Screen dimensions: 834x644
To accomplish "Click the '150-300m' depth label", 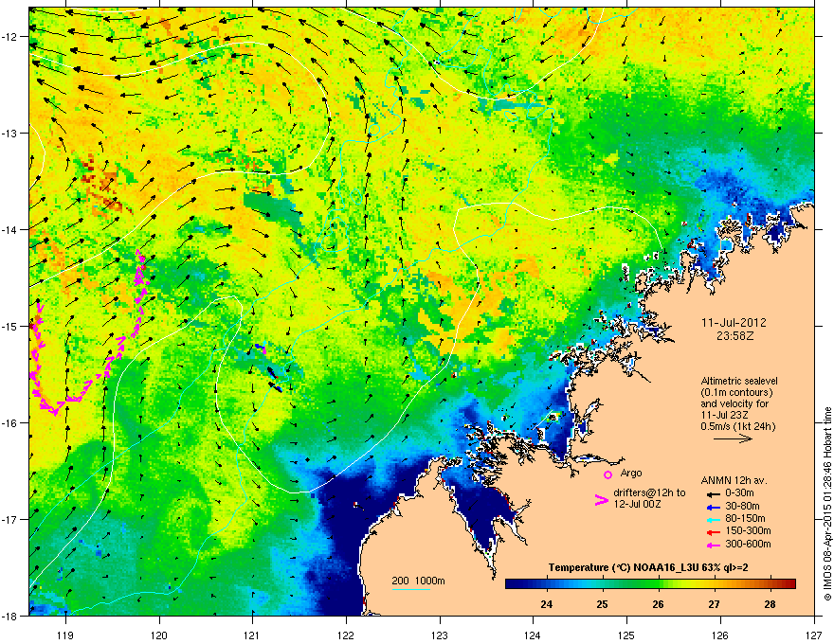I will pyautogui.click(x=749, y=530).
